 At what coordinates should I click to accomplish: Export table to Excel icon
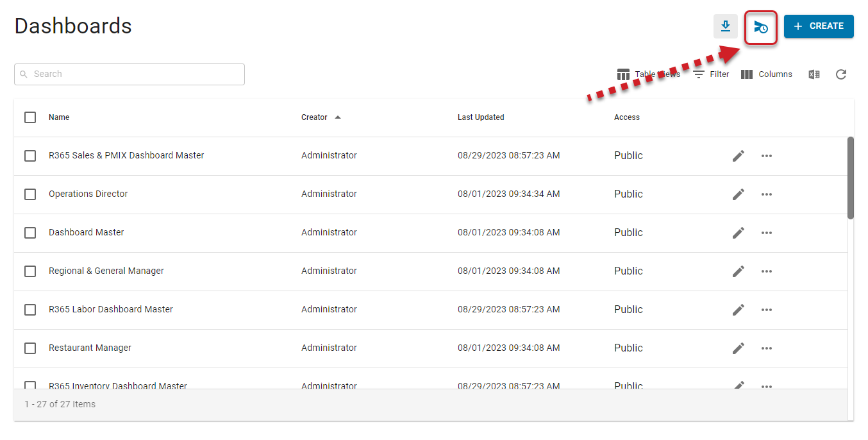pos(814,74)
